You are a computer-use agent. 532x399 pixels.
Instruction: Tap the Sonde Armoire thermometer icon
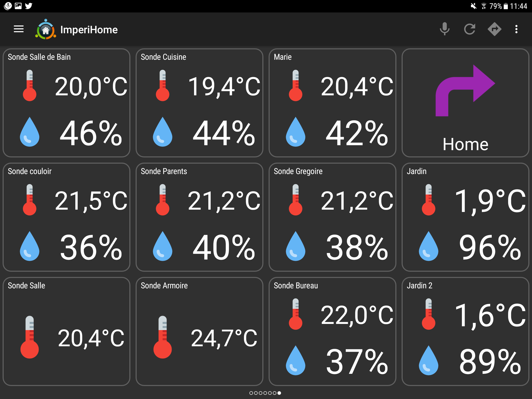pyautogui.click(x=163, y=337)
